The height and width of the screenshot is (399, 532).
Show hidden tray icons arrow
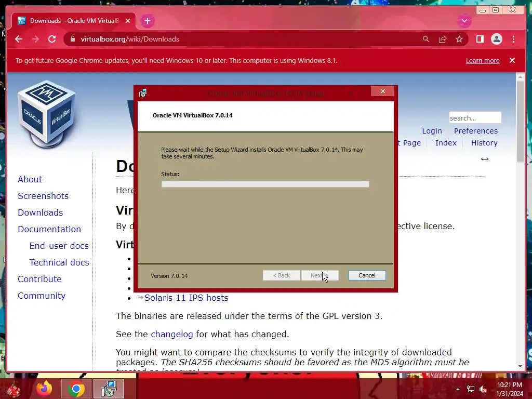pyautogui.click(x=458, y=389)
